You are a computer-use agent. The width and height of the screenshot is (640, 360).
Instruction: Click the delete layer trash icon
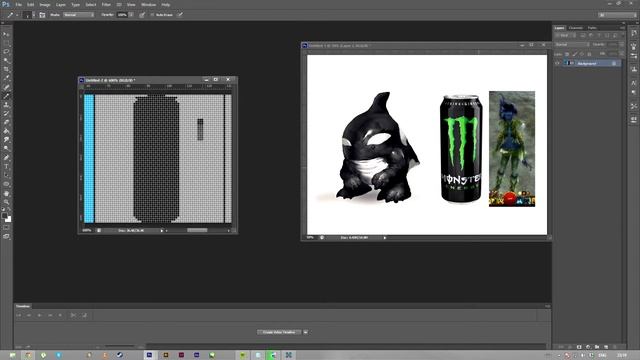[x=614, y=347]
